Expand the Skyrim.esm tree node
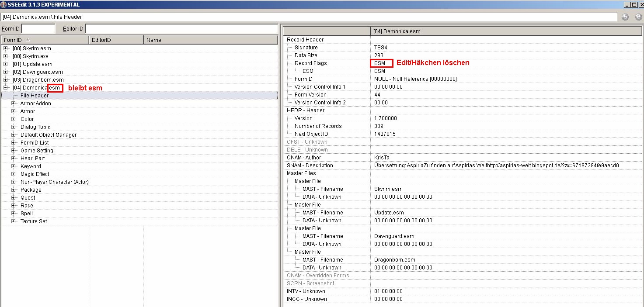The image size is (644, 307). 6,48
